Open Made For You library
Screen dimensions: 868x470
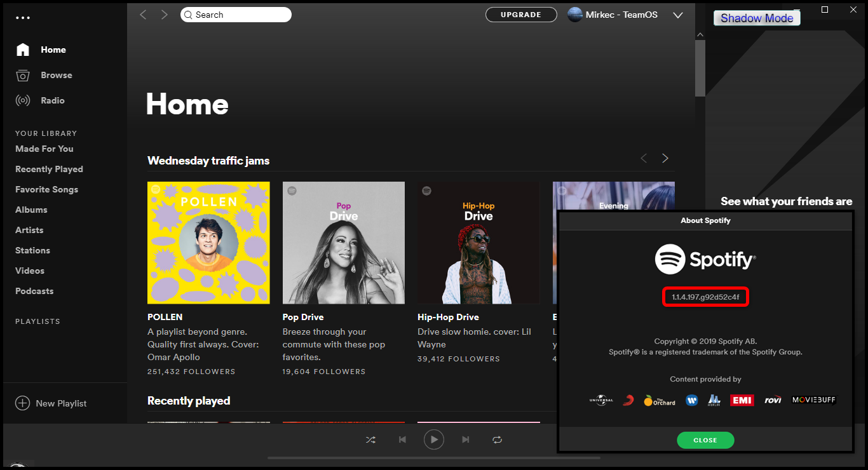coord(44,149)
